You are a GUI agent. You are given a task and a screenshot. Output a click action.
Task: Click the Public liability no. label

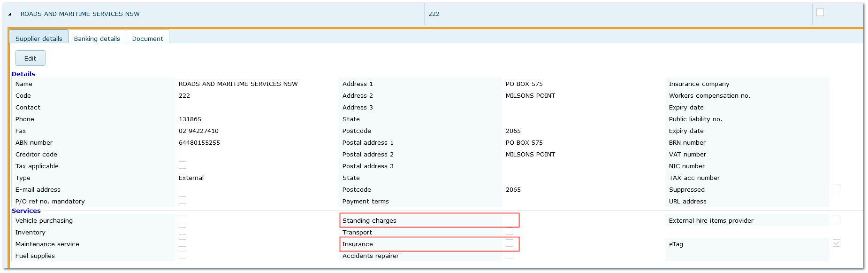pos(696,119)
